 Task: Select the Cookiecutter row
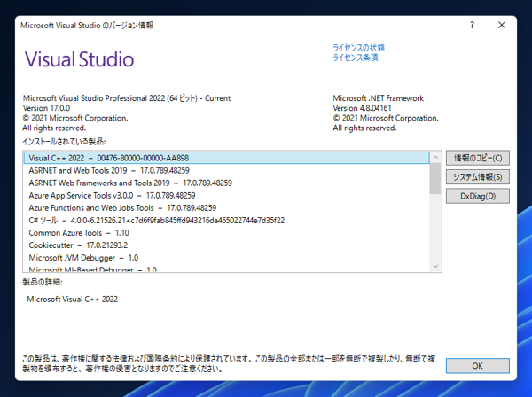(x=227, y=245)
